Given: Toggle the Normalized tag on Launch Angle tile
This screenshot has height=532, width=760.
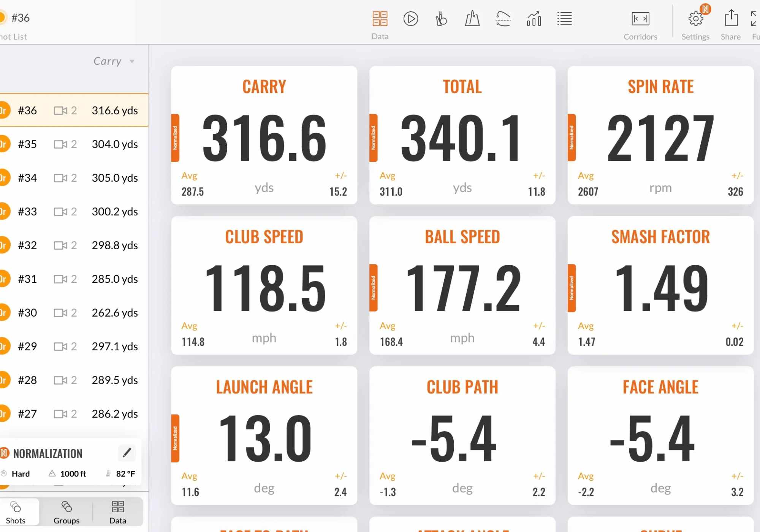Looking at the screenshot, I should [x=175, y=438].
